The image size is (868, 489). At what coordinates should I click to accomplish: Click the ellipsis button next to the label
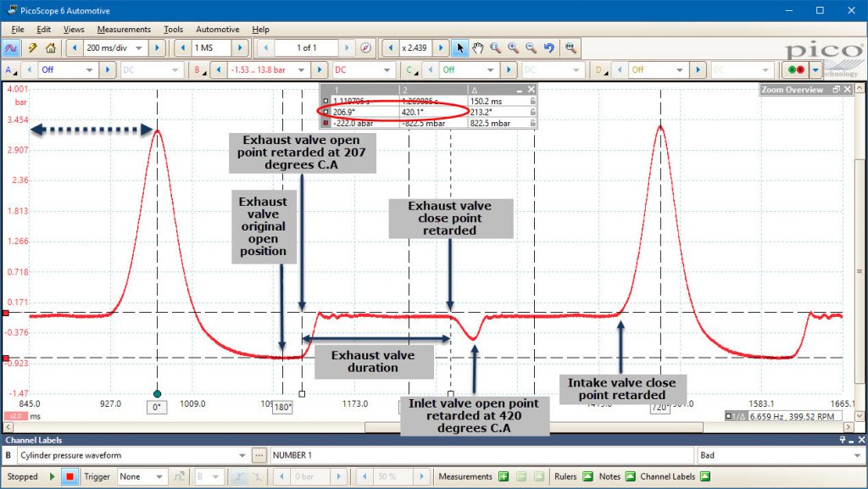click(x=259, y=455)
